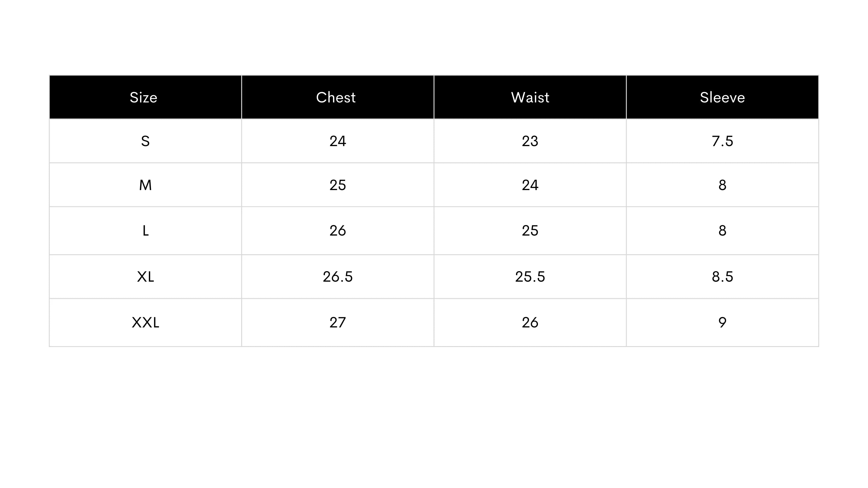Image resolution: width=868 pixels, height=488 pixels.
Task: Click the Sleeve column header
Action: click(722, 97)
